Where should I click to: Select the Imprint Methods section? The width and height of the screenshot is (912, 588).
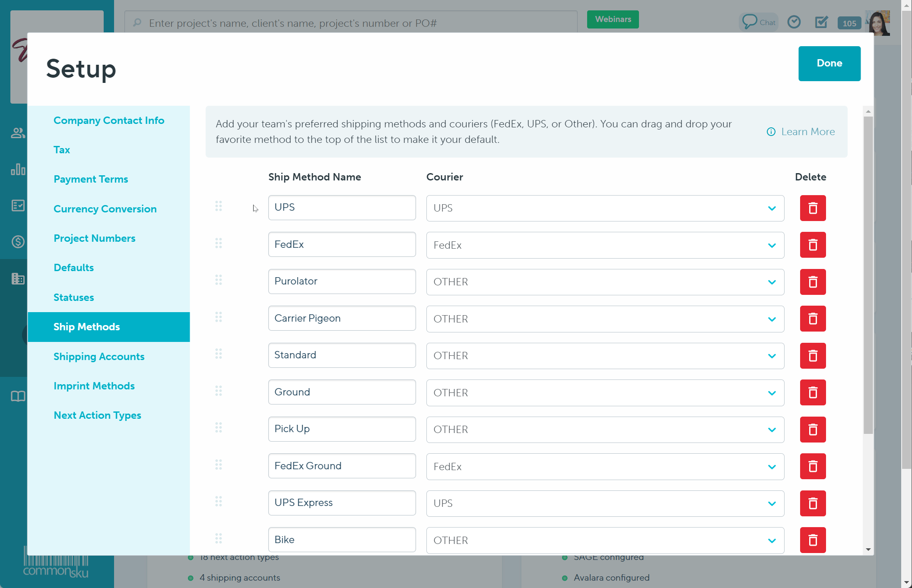click(94, 386)
